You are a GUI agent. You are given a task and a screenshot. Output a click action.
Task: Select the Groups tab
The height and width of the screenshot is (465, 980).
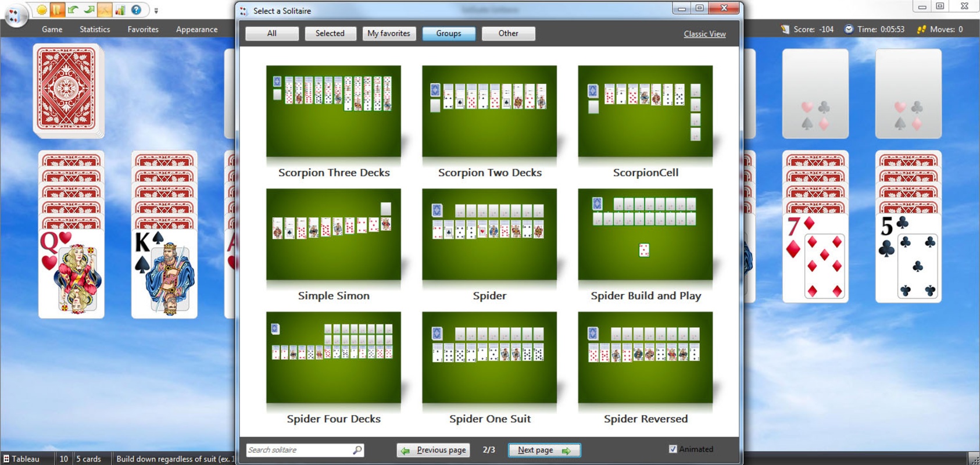click(449, 34)
